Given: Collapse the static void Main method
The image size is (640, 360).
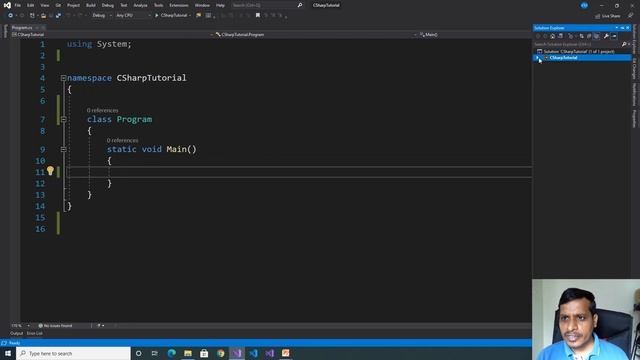Looking at the screenshot, I should pyautogui.click(x=63, y=149).
